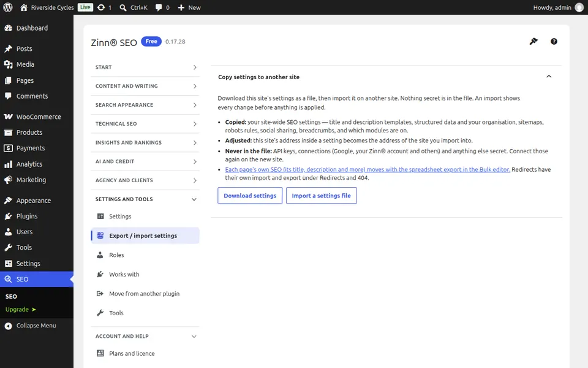Expand INSIGHTS AND RANKINGS section
588x368 pixels.
coord(145,143)
